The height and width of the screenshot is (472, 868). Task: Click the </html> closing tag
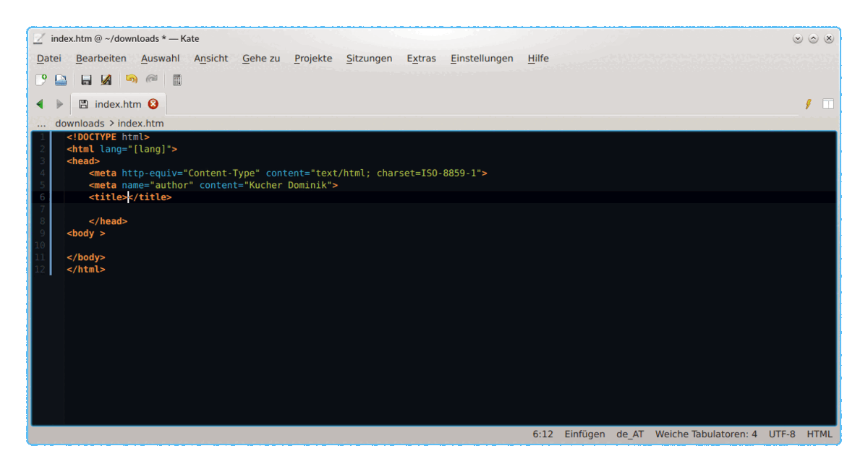click(x=86, y=269)
